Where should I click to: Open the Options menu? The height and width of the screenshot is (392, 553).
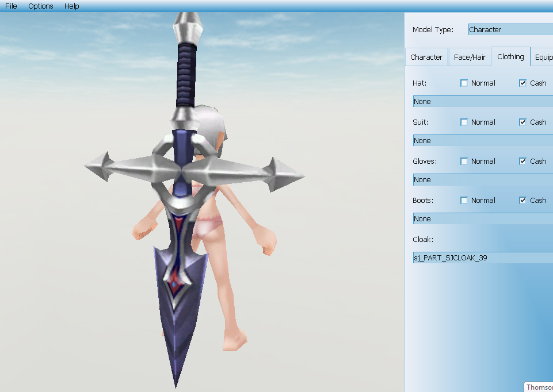pyautogui.click(x=40, y=6)
